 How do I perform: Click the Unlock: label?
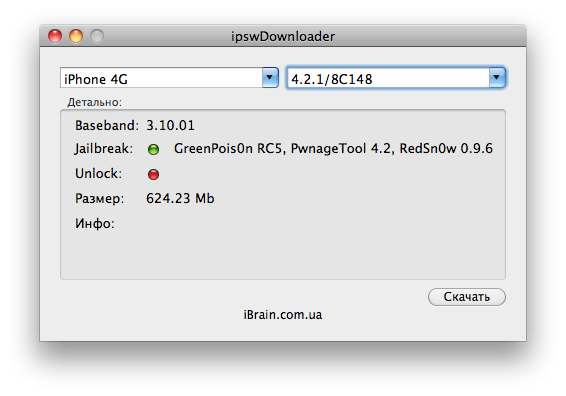[x=99, y=174]
